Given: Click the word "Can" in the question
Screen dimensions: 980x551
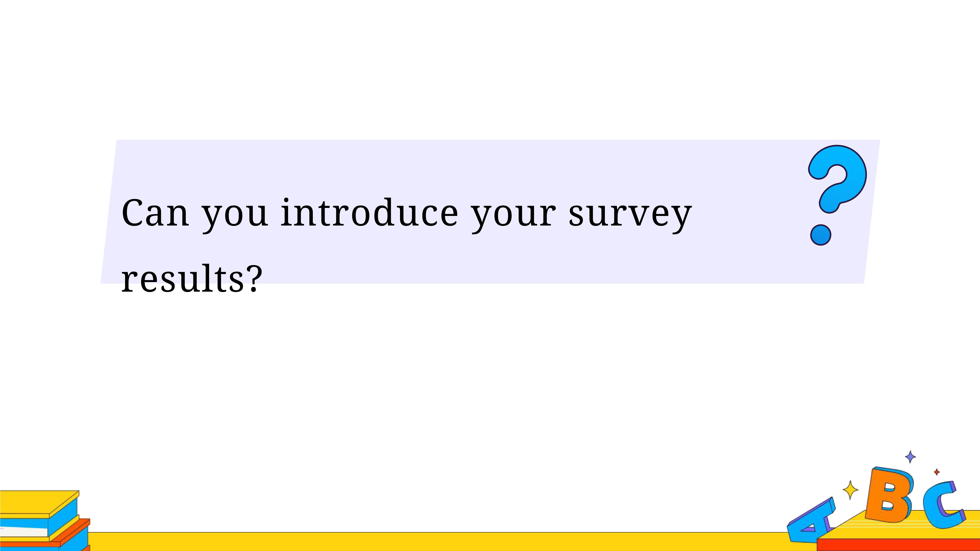Looking at the screenshot, I should (x=155, y=213).
